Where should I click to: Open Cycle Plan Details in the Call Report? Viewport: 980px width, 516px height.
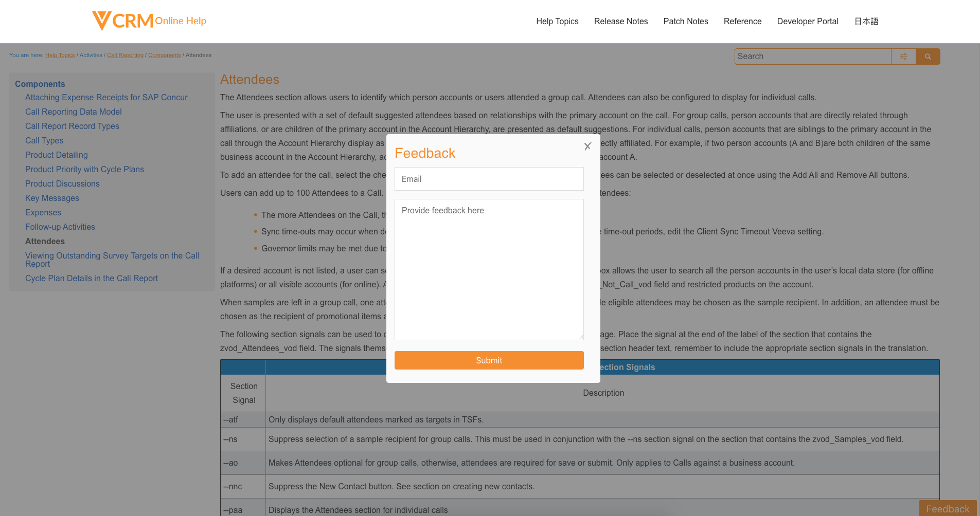91,278
